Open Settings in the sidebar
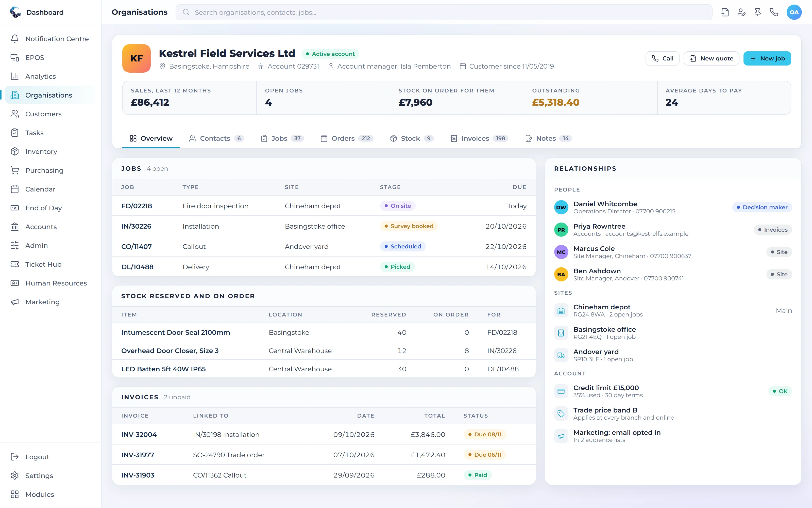Image resolution: width=812 pixels, height=508 pixels. tap(50, 476)
